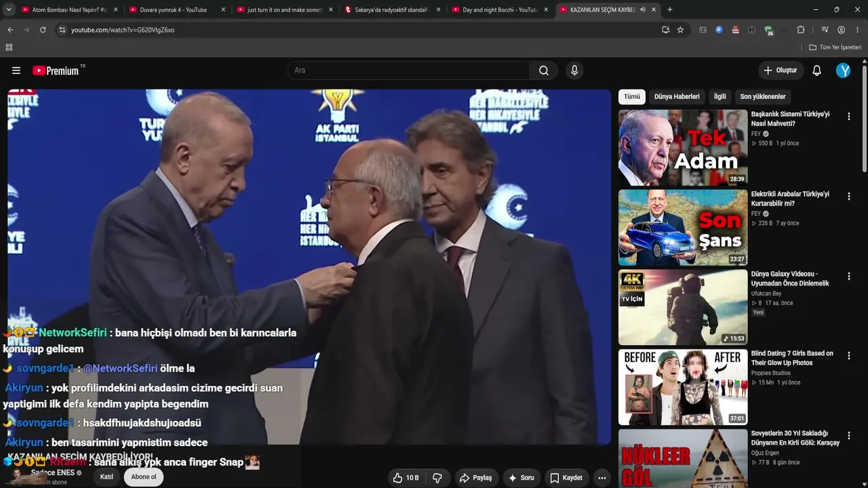Screen dimensions: 868x488
Task: Open options for 'Dünya Galaxy Videosu' video
Action: tap(848, 277)
